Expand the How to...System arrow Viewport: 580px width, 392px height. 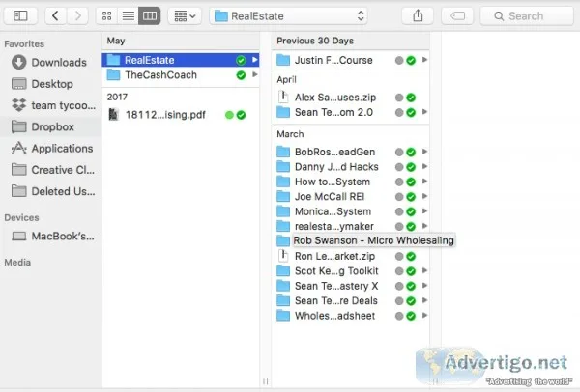tap(424, 182)
